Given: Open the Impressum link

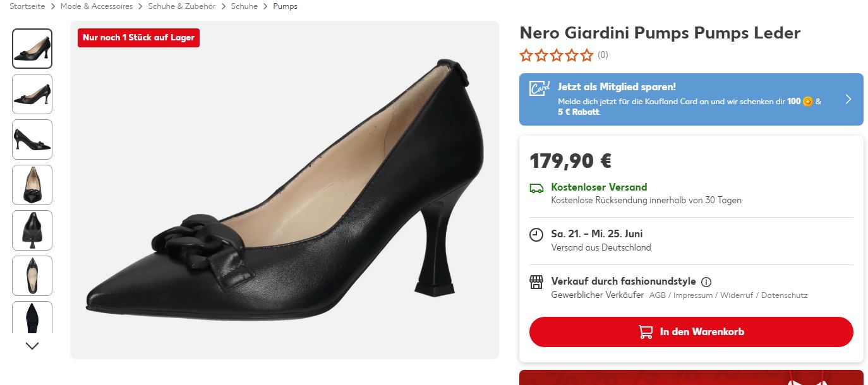Looking at the screenshot, I should 692,295.
